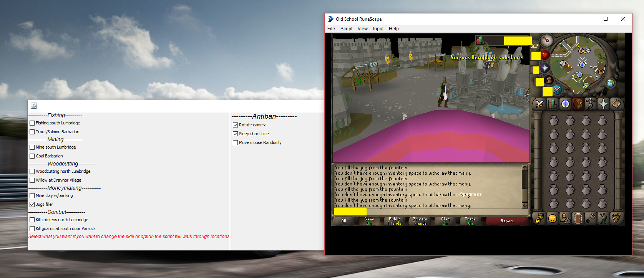Click the 'Varrock Herald, on sale here!' text
This screenshot has height=278, width=644.
487,58
